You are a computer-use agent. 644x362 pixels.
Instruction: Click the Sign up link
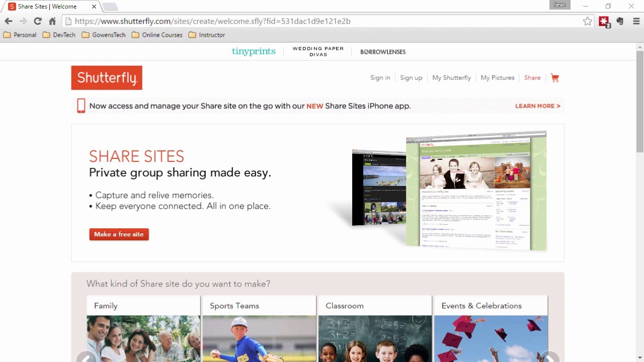coord(411,78)
